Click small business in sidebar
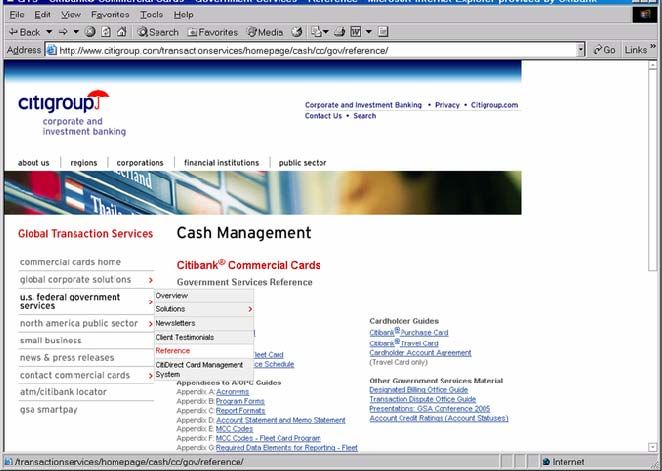662x471 pixels. tap(51, 340)
